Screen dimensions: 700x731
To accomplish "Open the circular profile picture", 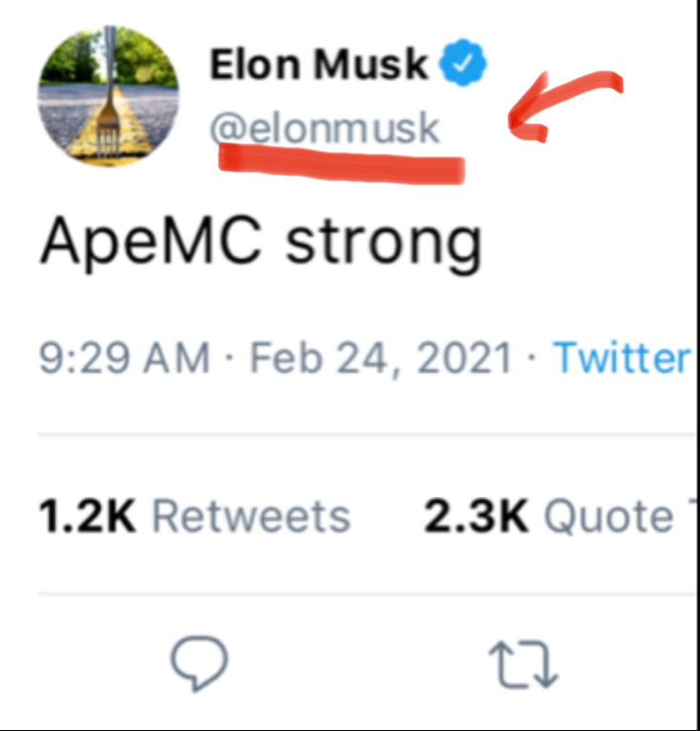I will point(107,96).
